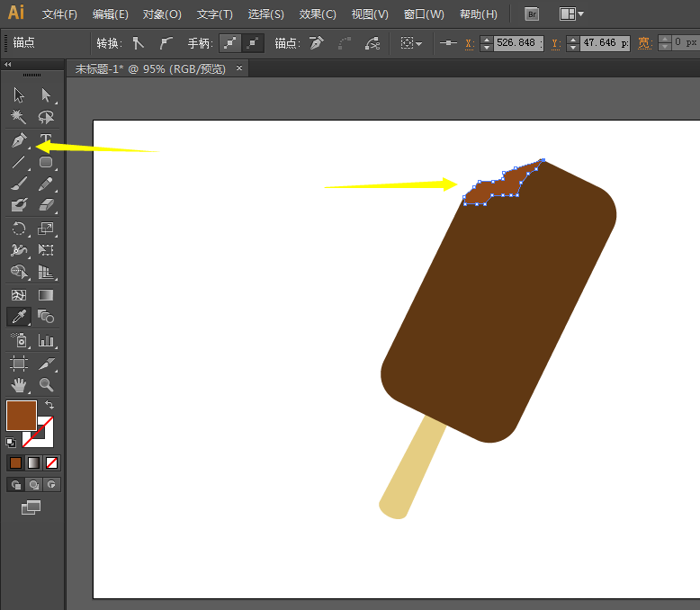Select the Pen tool
This screenshot has width=700, height=610.
pos(19,140)
